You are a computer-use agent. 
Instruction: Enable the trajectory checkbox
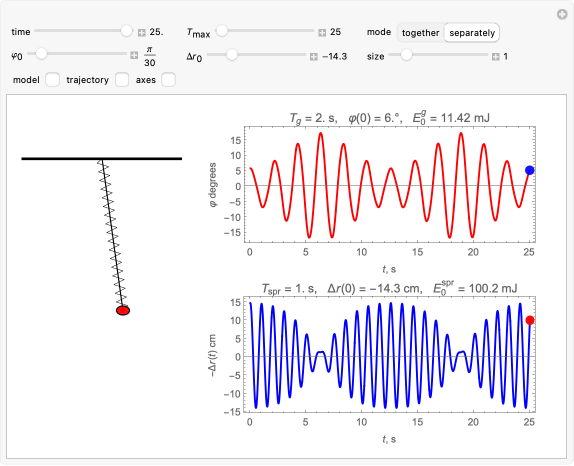click(122, 80)
